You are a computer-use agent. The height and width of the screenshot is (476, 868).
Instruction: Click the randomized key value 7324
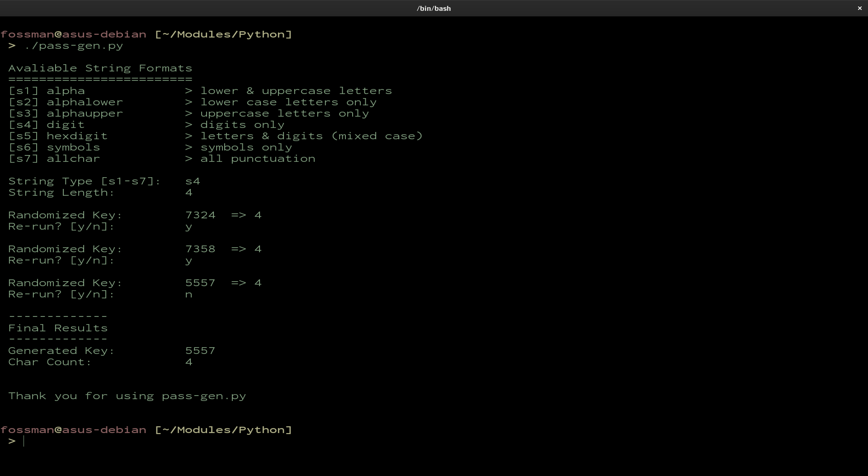coord(200,215)
